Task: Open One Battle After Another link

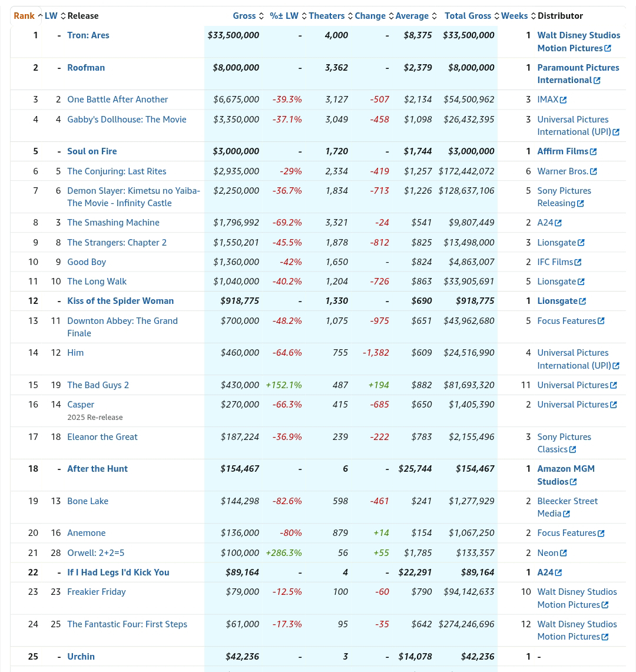Action: pos(117,100)
